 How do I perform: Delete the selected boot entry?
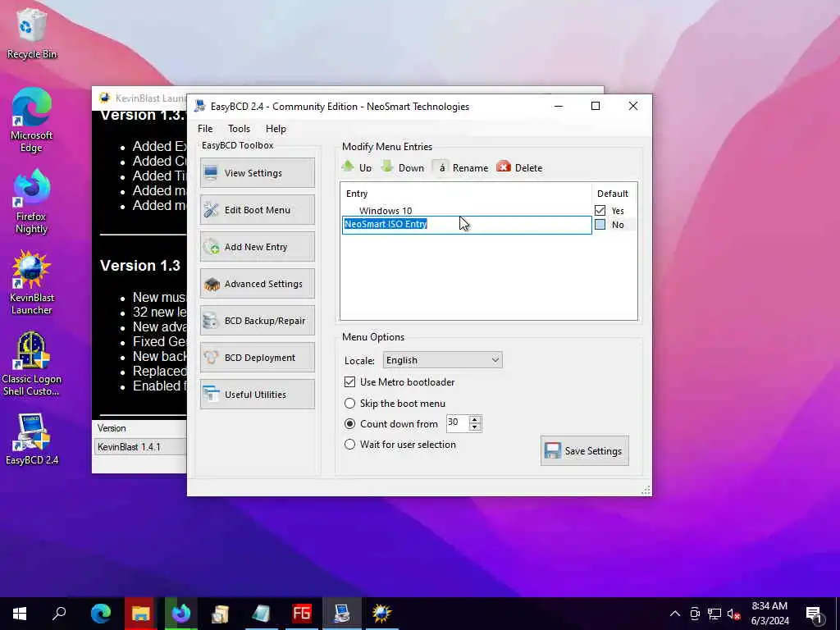tap(519, 167)
